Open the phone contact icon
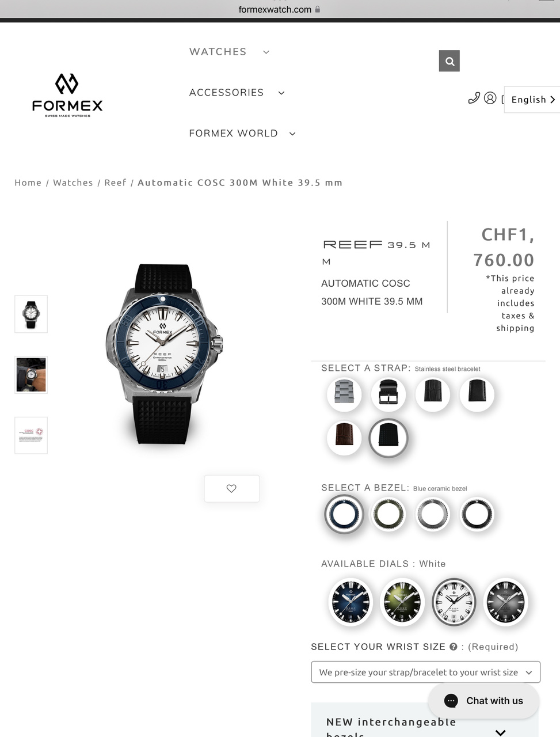Image resolution: width=560 pixels, height=737 pixels. (x=474, y=98)
